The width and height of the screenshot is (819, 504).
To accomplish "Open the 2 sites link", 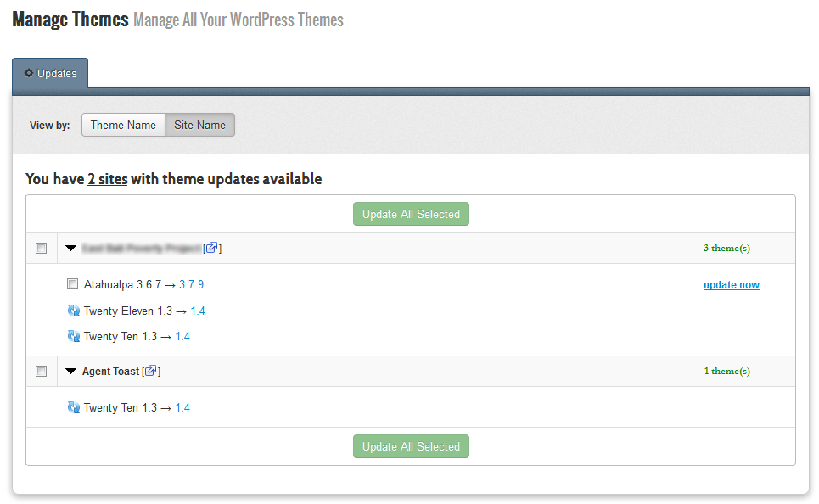I will coord(107,179).
